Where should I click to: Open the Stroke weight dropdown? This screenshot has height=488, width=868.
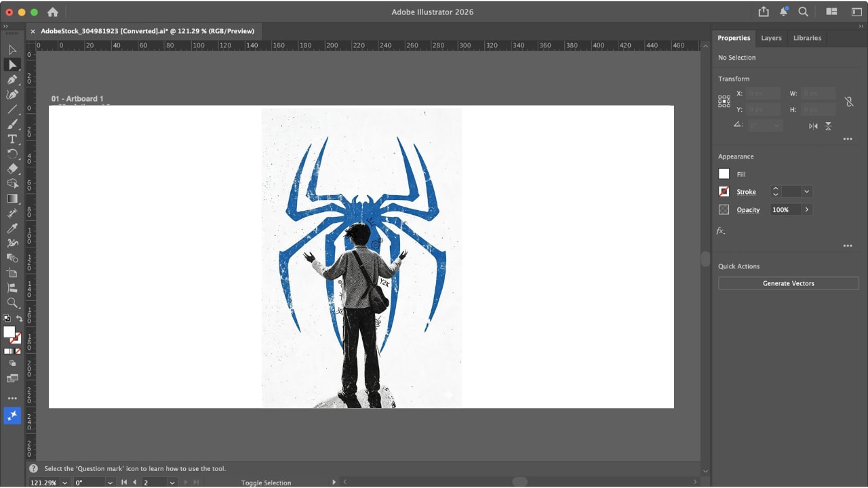806,192
